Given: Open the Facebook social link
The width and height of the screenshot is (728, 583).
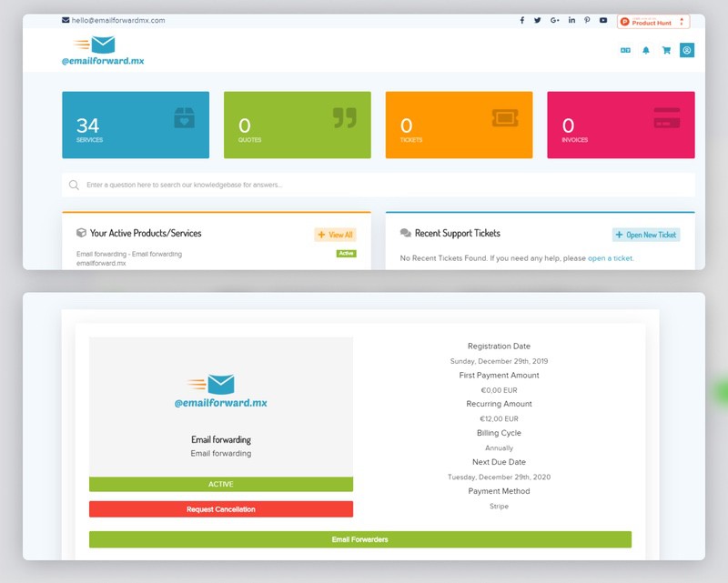Looking at the screenshot, I should pyautogui.click(x=522, y=20).
